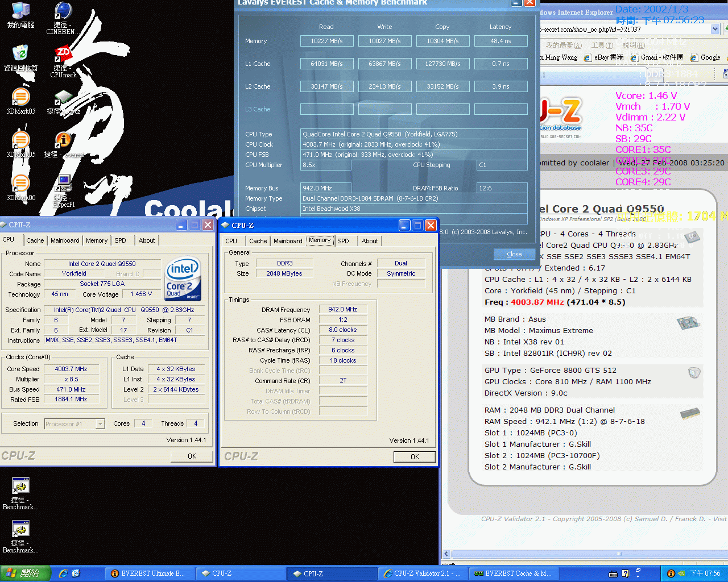Click the MB Model Maximus Extreme line
728x582 pixels.
tap(539, 330)
